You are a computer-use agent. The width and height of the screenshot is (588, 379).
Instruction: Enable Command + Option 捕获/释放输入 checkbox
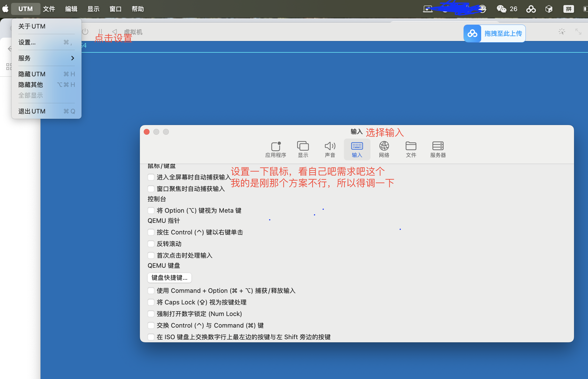pos(151,291)
